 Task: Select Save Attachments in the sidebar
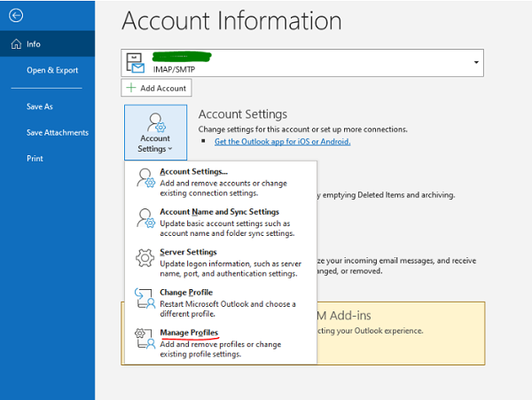[58, 133]
